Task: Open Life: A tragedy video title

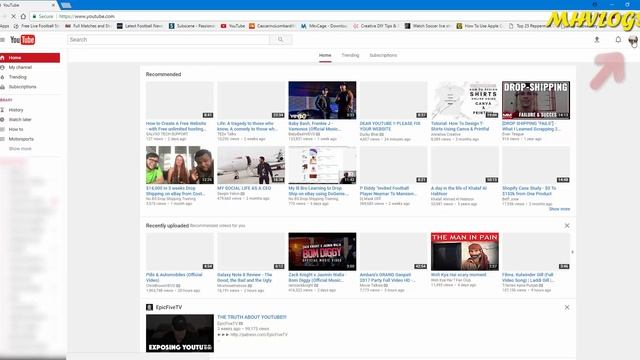Action: [x=247, y=126]
